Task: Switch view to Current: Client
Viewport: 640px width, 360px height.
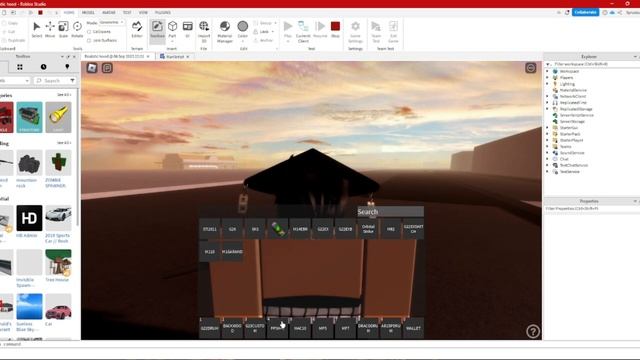Action: point(303,31)
